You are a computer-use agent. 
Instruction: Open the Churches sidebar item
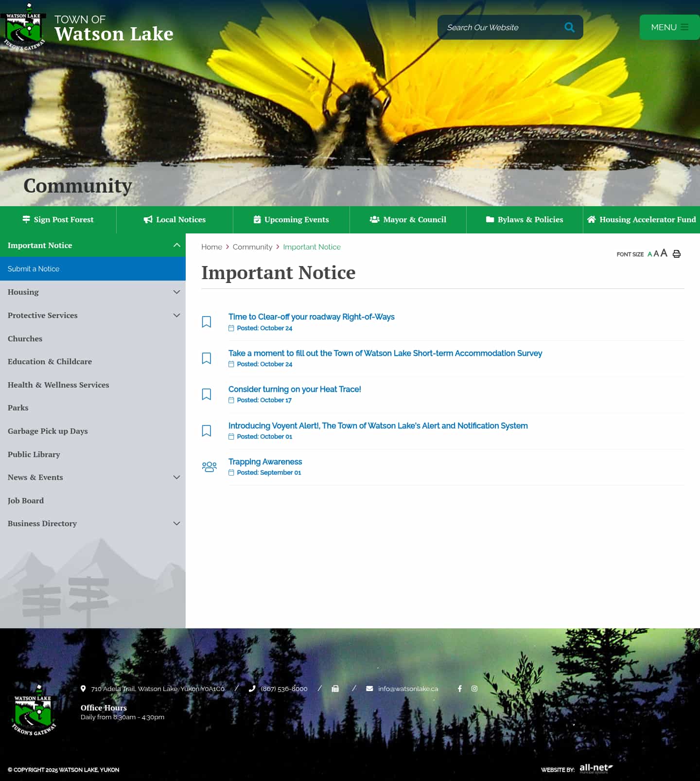click(93, 338)
